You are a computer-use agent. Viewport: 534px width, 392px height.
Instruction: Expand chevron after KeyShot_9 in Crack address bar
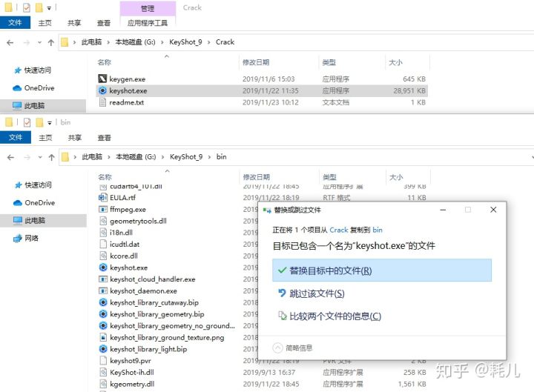click(x=208, y=42)
